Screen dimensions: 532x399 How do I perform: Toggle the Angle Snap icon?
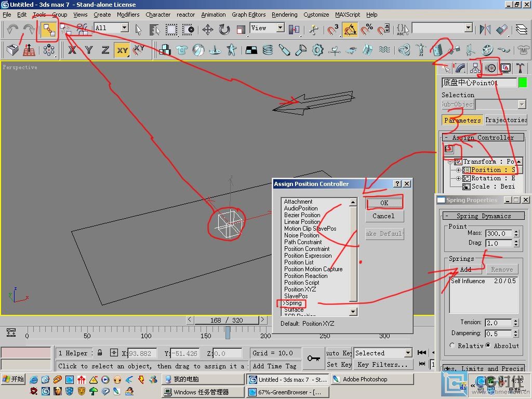pos(350,30)
